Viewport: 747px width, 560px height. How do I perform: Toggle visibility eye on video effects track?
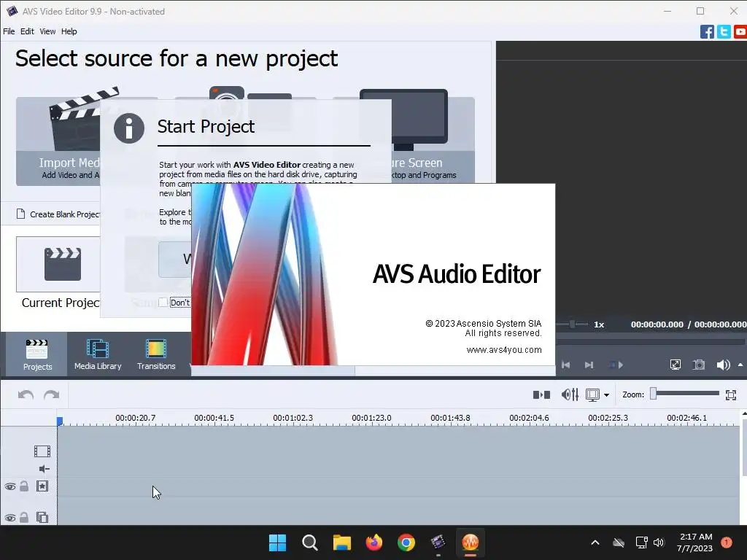(x=10, y=486)
